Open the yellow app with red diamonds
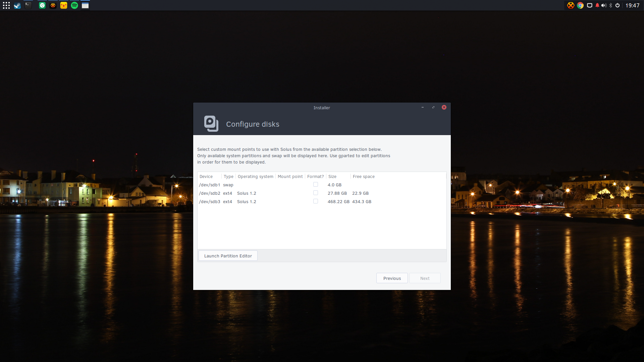Screen dimensions: 644x362 [x=64, y=5]
